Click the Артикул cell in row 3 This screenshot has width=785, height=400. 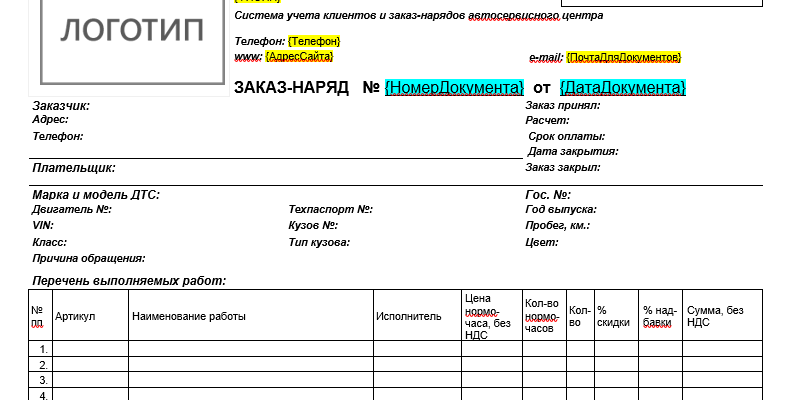point(91,380)
